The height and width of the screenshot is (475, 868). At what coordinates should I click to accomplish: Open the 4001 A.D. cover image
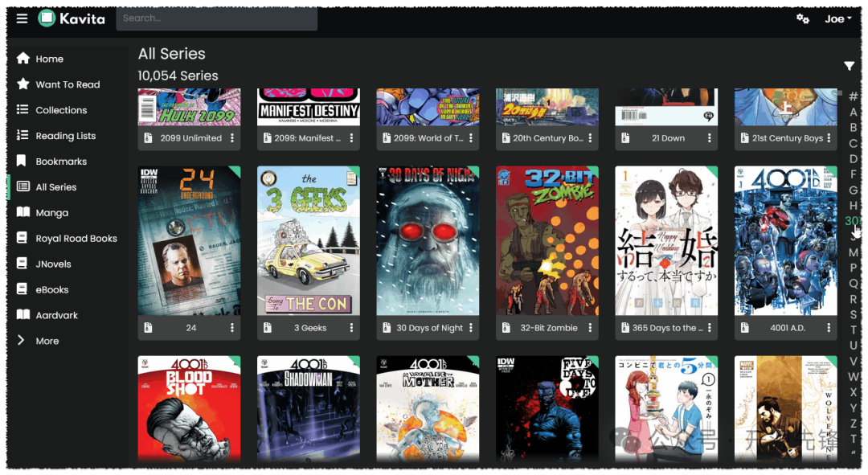tap(785, 241)
